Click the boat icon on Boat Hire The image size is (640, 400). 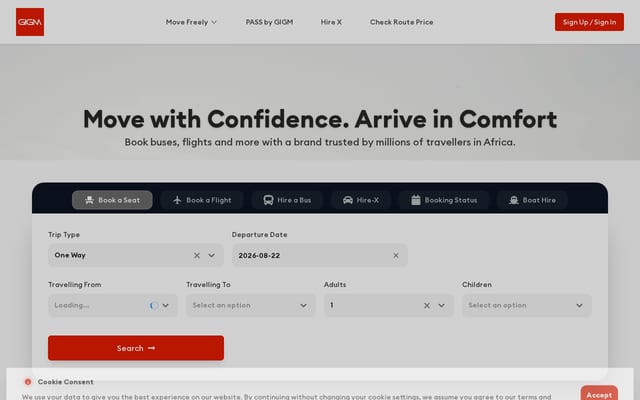(x=514, y=200)
